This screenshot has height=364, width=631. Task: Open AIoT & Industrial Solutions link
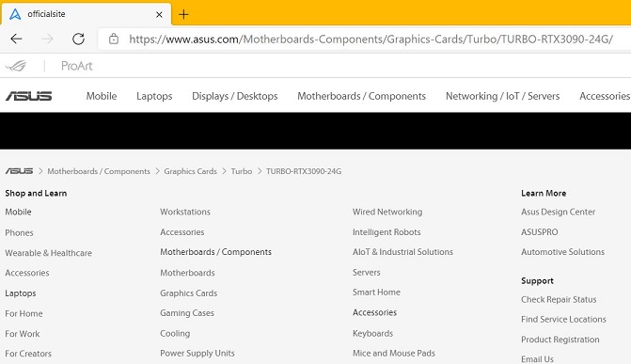(402, 252)
